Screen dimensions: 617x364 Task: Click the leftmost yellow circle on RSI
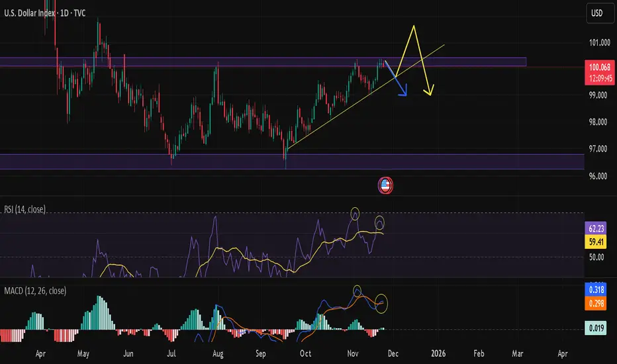[x=355, y=213]
